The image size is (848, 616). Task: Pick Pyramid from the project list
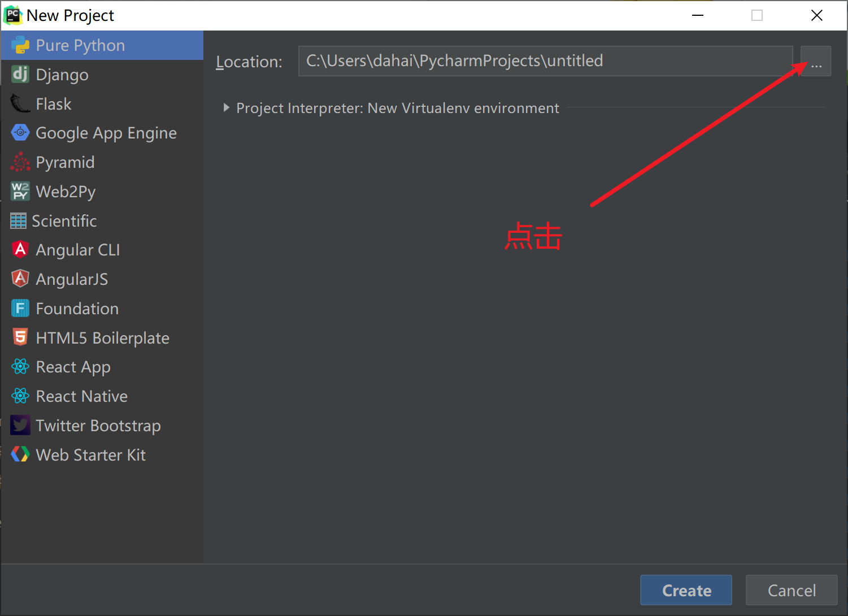[102, 162]
